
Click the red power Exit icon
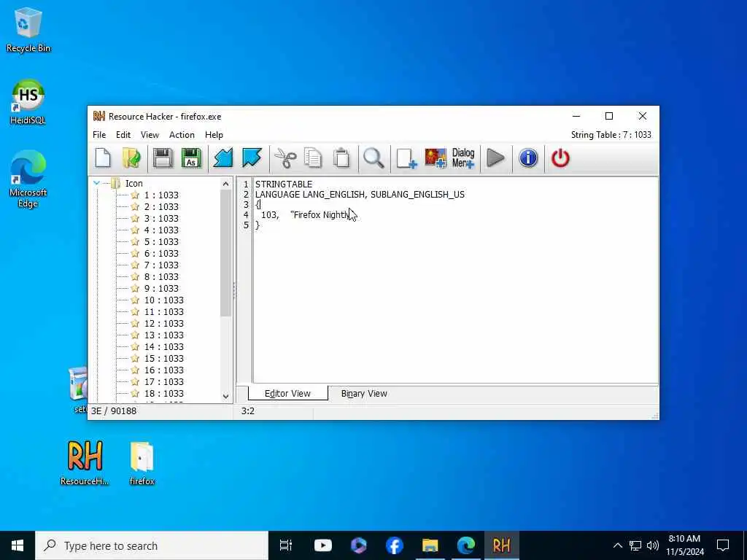point(560,158)
